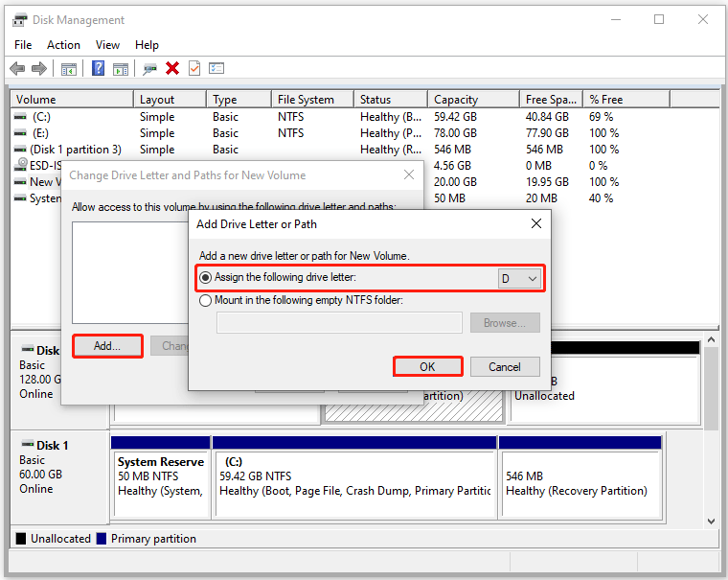Close the Change Drive Letter and Paths dialog
The width and height of the screenshot is (728, 580).
[x=409, y=174]
